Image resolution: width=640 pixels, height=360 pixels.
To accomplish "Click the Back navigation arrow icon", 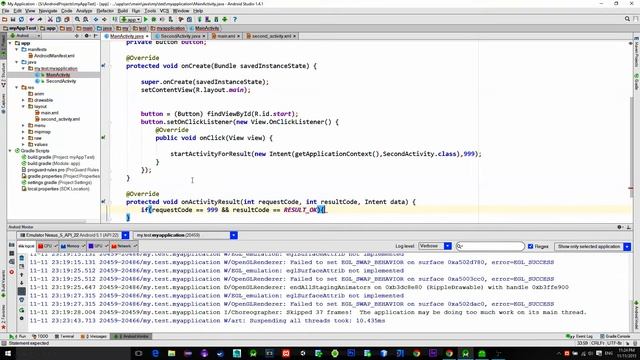I will pos(96,19).
